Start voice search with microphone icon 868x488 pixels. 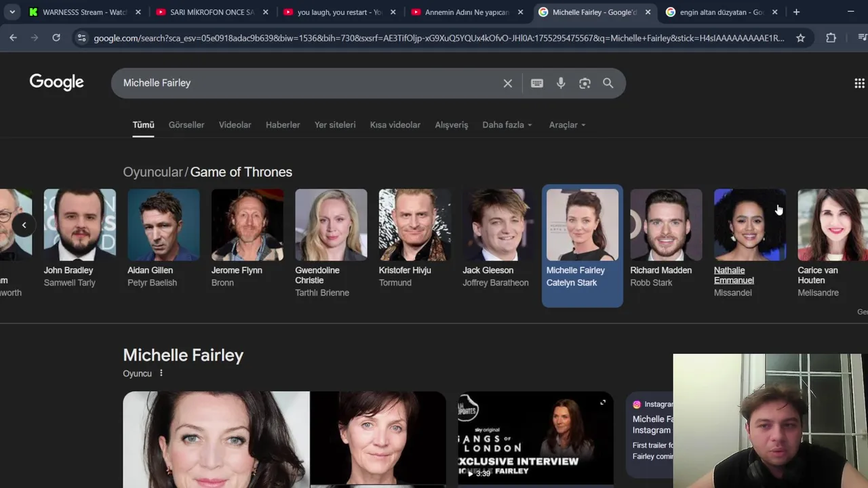(561, 83)
